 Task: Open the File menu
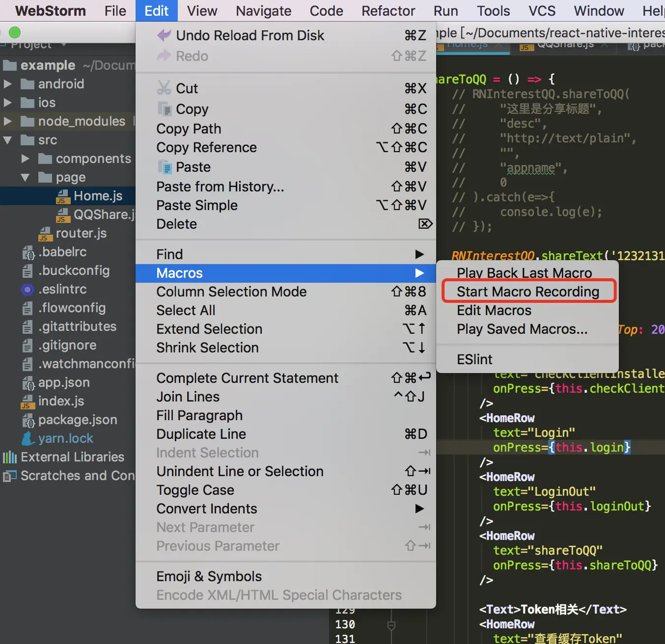[115, 11]
